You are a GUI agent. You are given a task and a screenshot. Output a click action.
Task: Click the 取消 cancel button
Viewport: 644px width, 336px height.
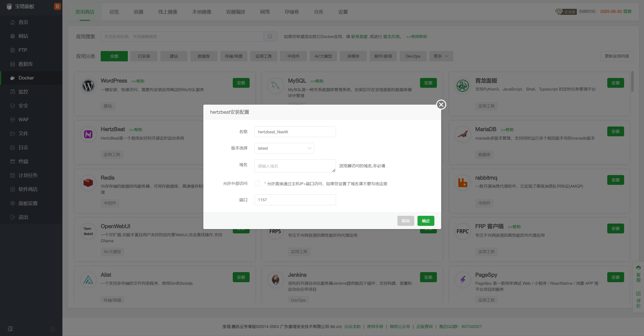(x=406, y=221)
